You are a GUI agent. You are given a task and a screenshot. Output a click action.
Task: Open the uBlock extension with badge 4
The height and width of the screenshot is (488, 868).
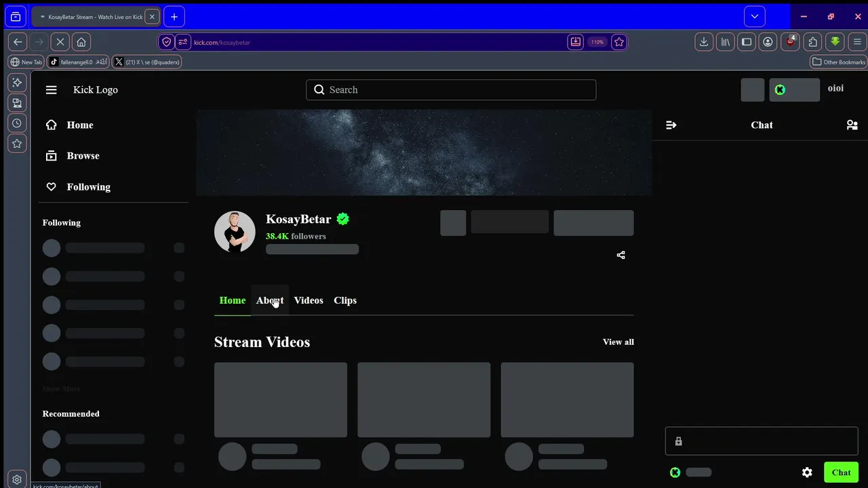tap(790, 42)
